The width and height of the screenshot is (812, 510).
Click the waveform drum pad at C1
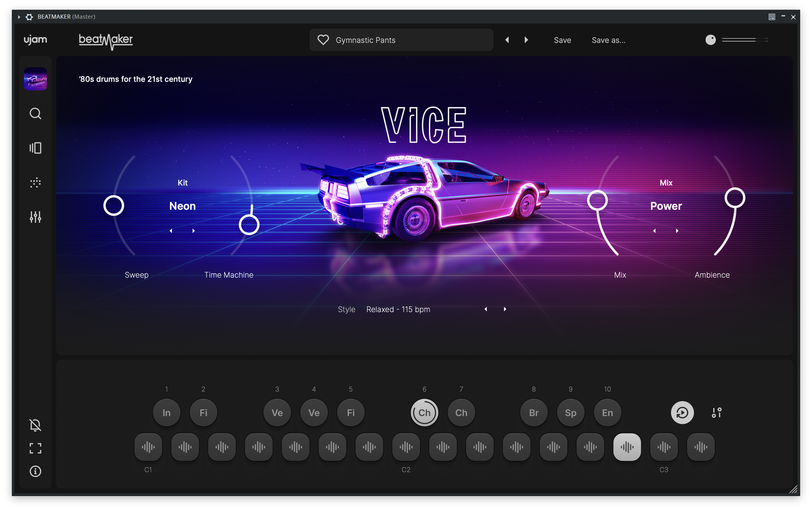(148, 447)
